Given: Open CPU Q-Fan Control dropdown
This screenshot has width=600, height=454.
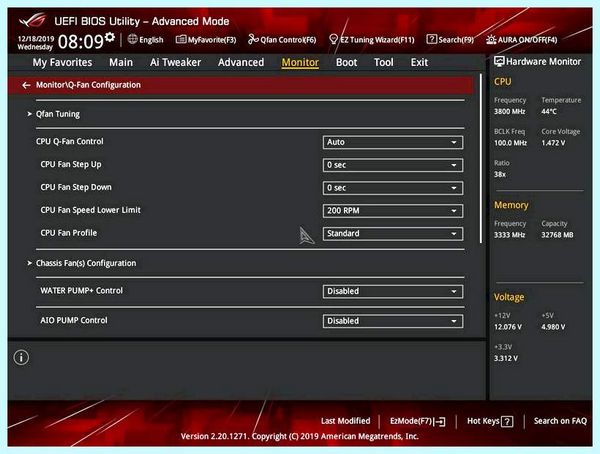Looking at the screenshot, I should click(393, 142).
